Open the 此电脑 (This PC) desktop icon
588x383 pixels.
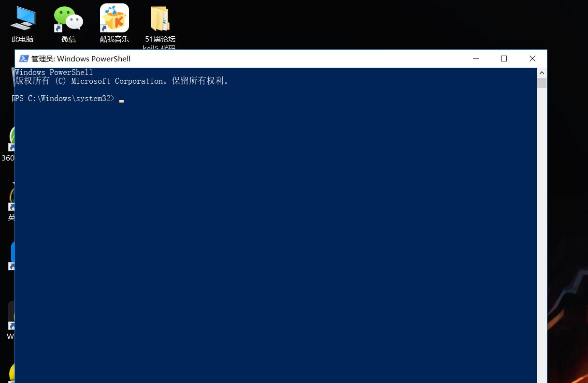point(22,19)
